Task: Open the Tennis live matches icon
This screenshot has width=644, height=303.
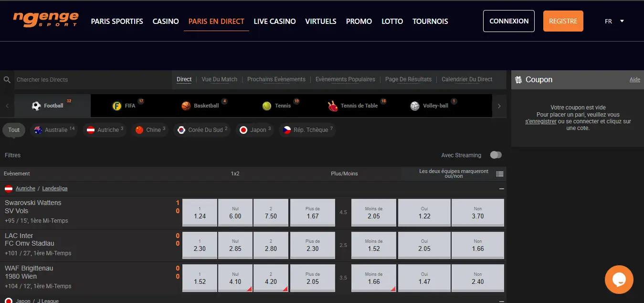Action: tap(266, 105)
